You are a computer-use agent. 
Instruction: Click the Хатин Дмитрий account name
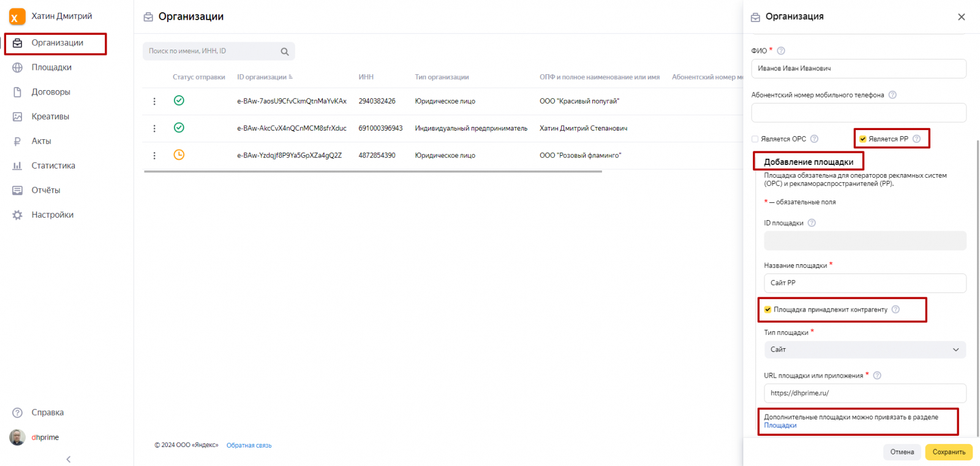tap(62, 16)
